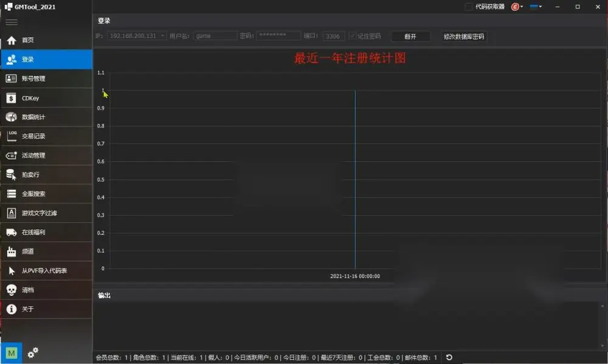The image size is (608, 364).
Task: Toggle 记住密码 remember password checkbox
Action: click(x=352, y=36)
